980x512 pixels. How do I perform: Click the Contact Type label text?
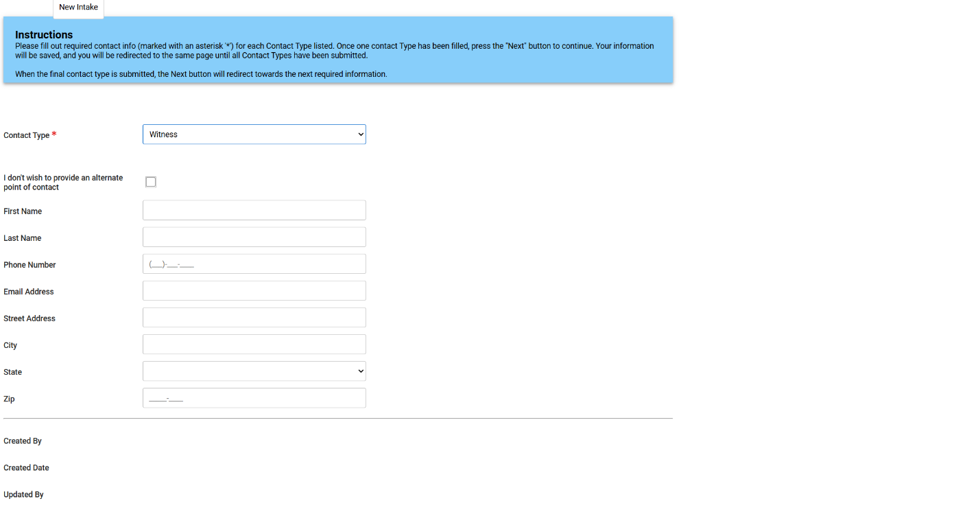(x=26, y=136)
